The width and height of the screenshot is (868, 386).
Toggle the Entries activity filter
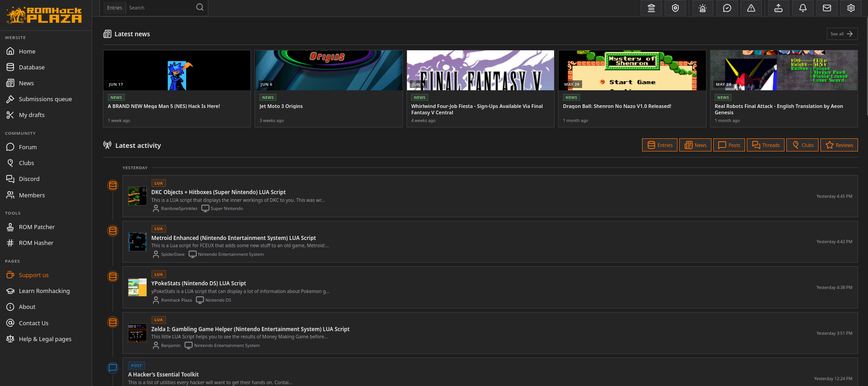tap(660, 145)
